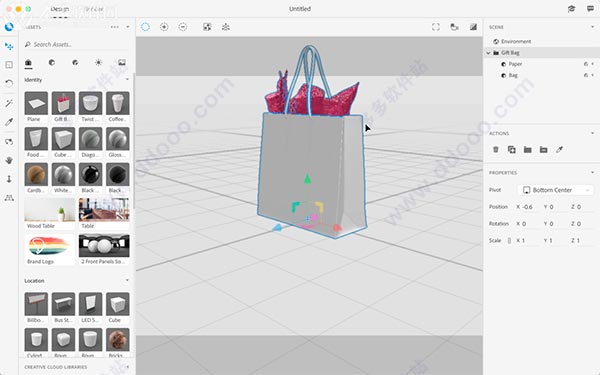Open the Pivot Bottom Center dropdown
Screen dimensions: 600x375
(556, 190)
